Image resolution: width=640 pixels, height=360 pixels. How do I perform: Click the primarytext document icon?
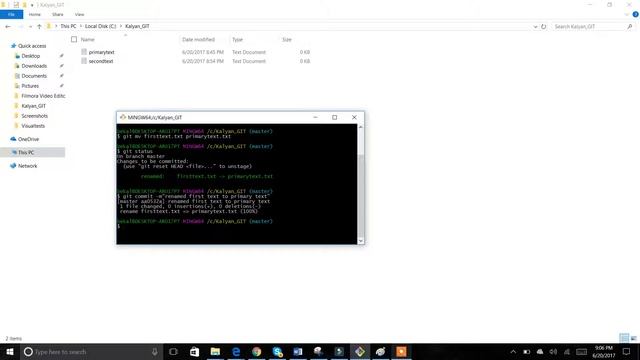click(84, 52)
